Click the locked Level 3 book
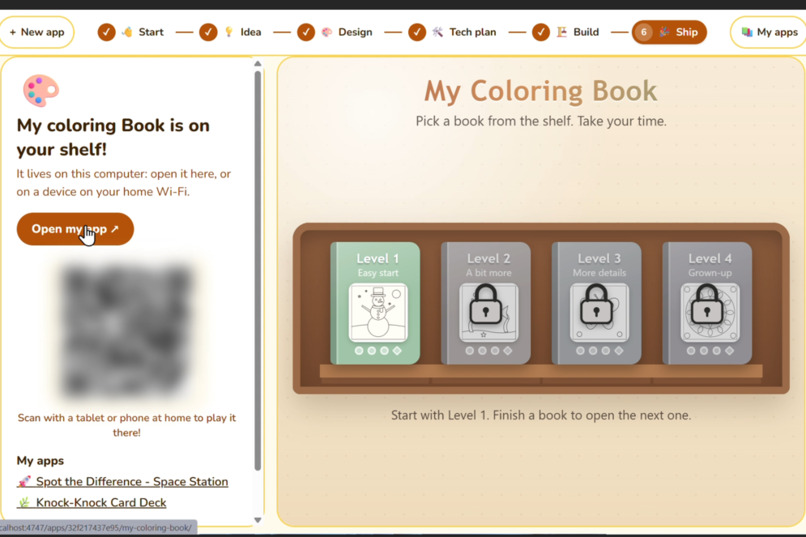Image resolution: width=806 pixels, height=537 pixels. [x=597, y=303]
